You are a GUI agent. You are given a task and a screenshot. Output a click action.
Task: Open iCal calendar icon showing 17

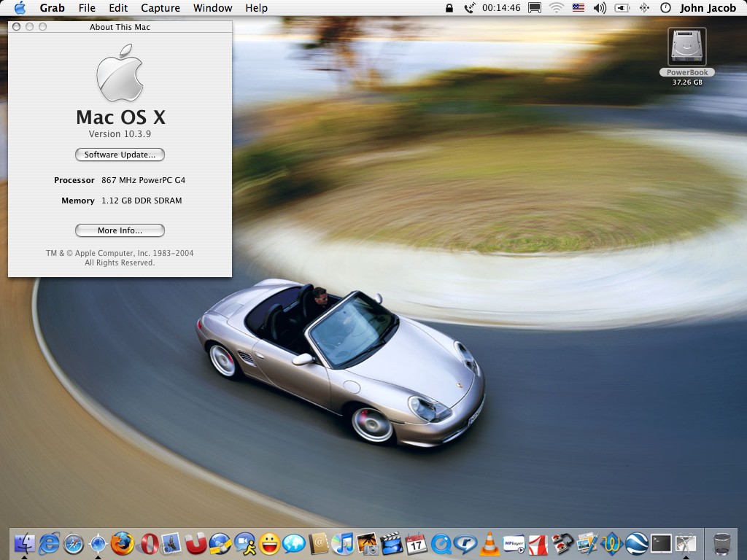(417, 543)
